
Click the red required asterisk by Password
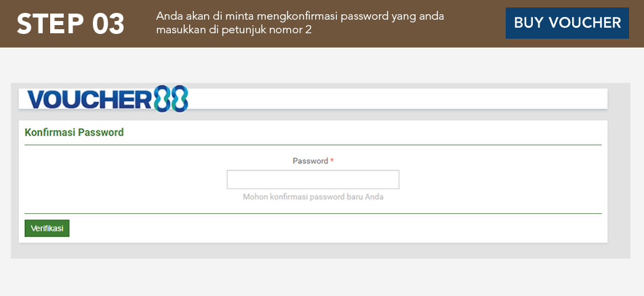(332, 161)
